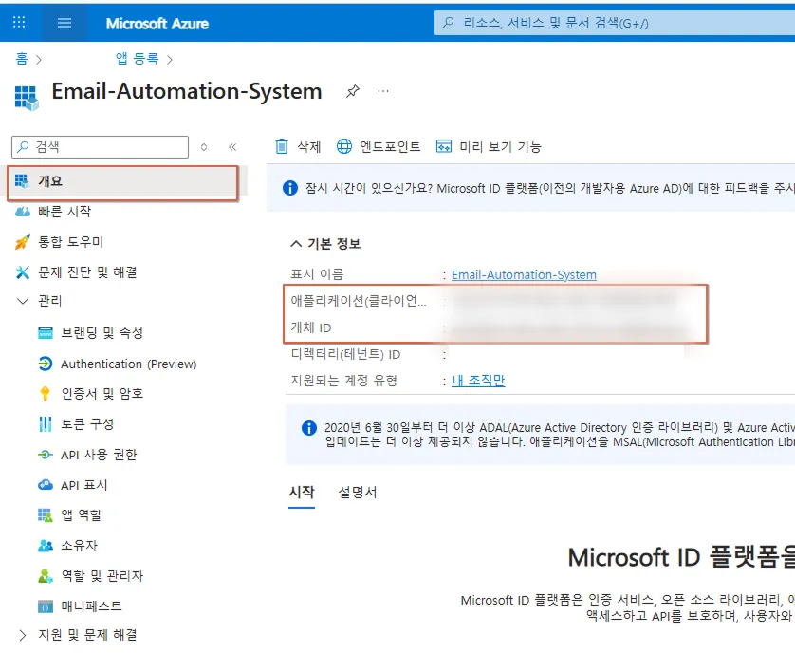
Task: Open 브랜딩 및 속성
Action: (x=102, y=333)
